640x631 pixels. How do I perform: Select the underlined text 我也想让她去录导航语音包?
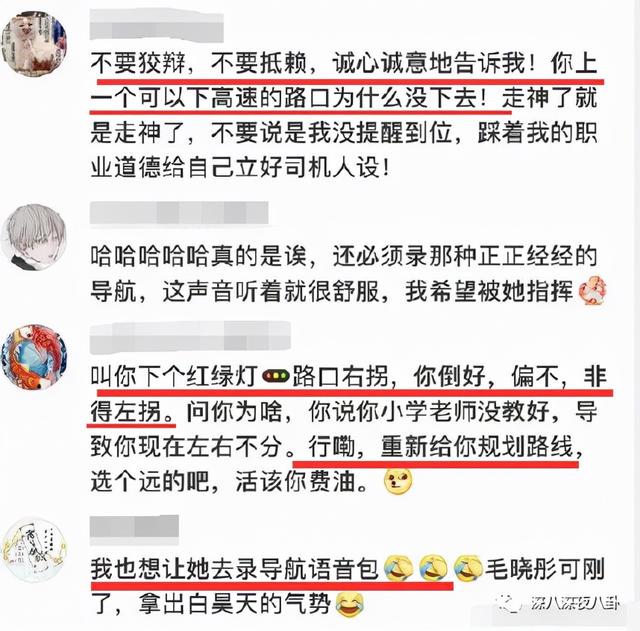[x=235, y=569]
